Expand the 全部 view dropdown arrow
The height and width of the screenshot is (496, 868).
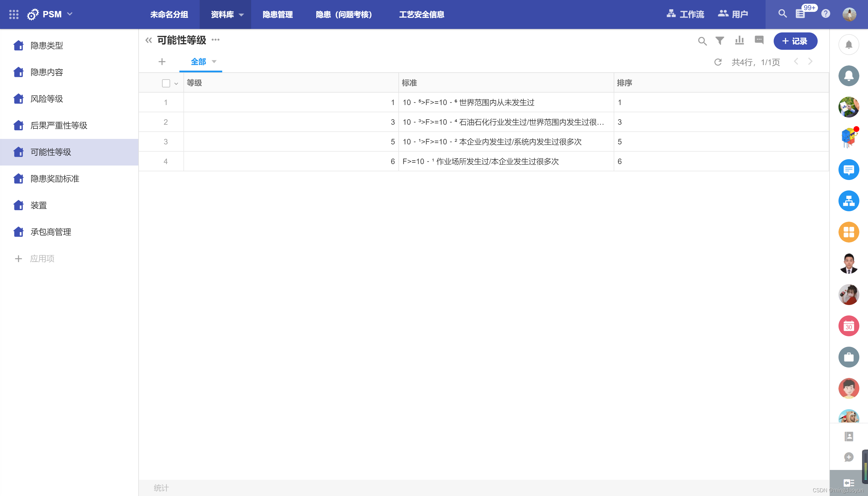[214, 62]
